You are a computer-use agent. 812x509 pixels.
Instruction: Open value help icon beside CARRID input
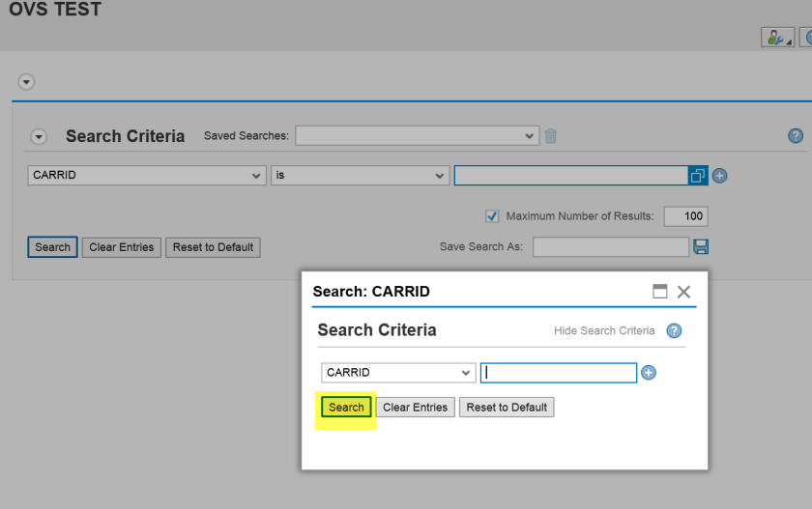click(x=698, y=176)
